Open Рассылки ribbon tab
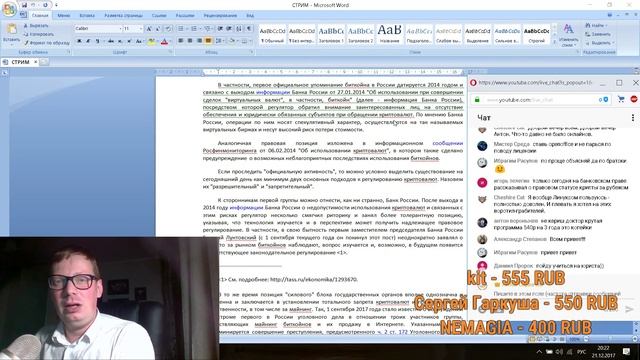Image resolution: width=640 pixels, height=360 pixels. tap(185, 16)
